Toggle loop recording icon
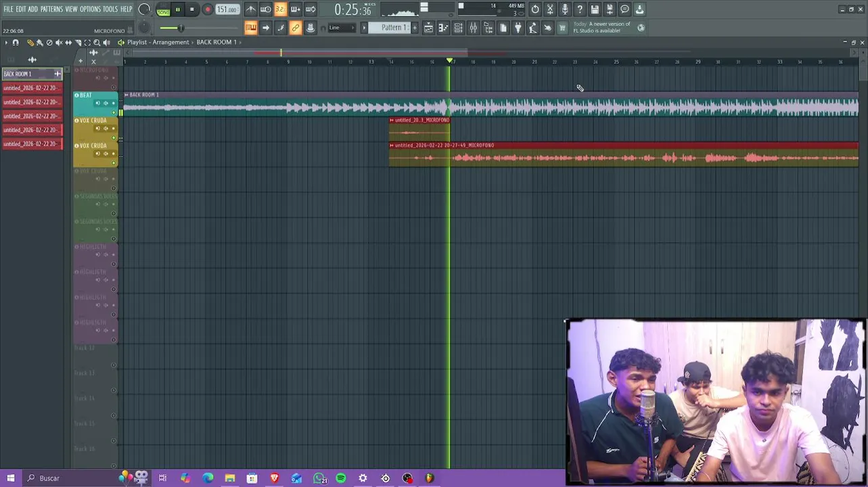The height and width of the screenshot is (487, 868). 310,9
